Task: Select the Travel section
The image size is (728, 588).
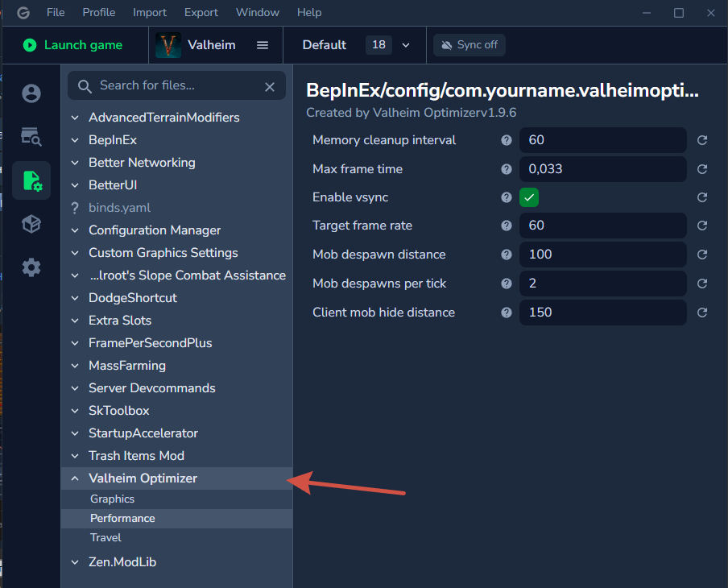Action: pyautogui.click(x=176, y=537)
